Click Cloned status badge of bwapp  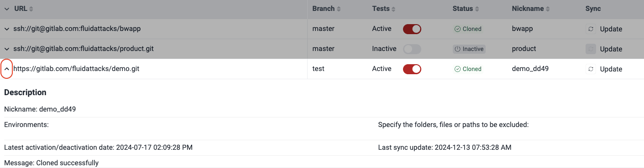468,29
